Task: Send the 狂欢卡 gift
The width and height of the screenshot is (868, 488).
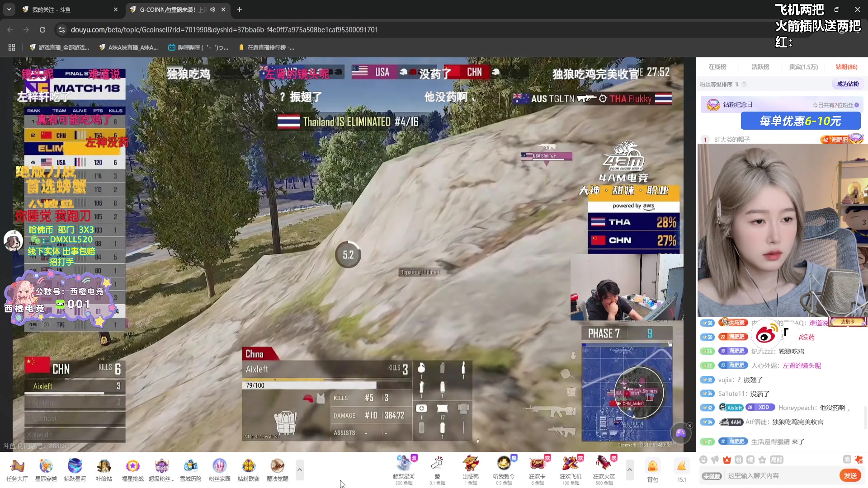Action: [x=538, y=470]
